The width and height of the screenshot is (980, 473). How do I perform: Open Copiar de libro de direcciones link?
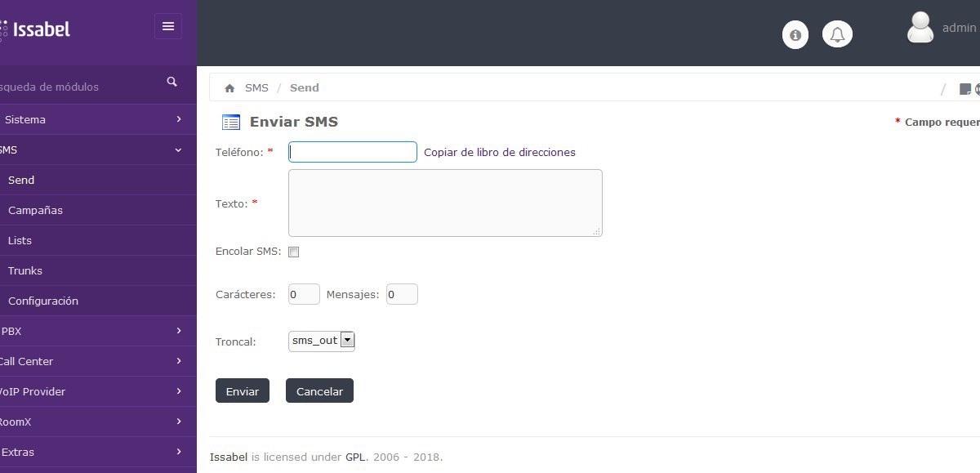pos(500,152)
